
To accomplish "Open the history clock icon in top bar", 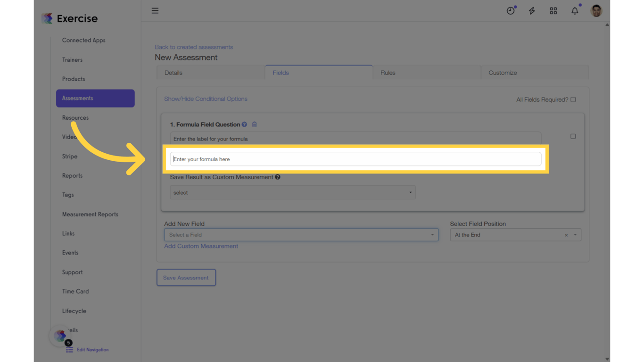I will (511, 10).
